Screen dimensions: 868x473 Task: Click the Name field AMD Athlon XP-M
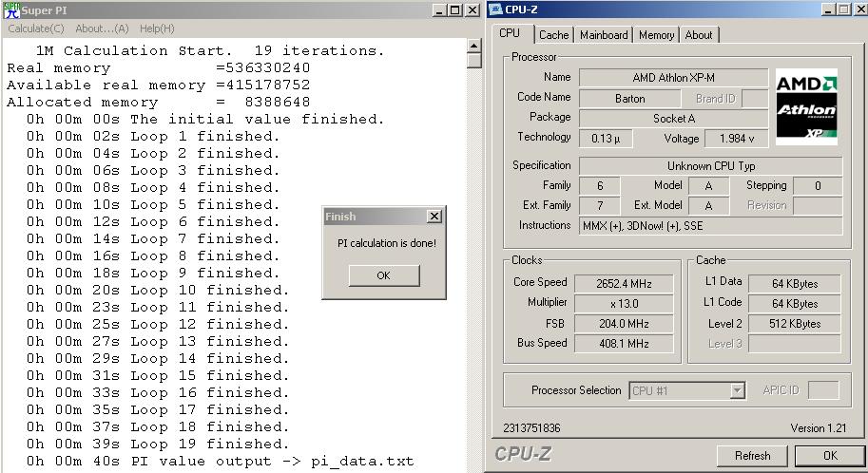pos(674,78)
